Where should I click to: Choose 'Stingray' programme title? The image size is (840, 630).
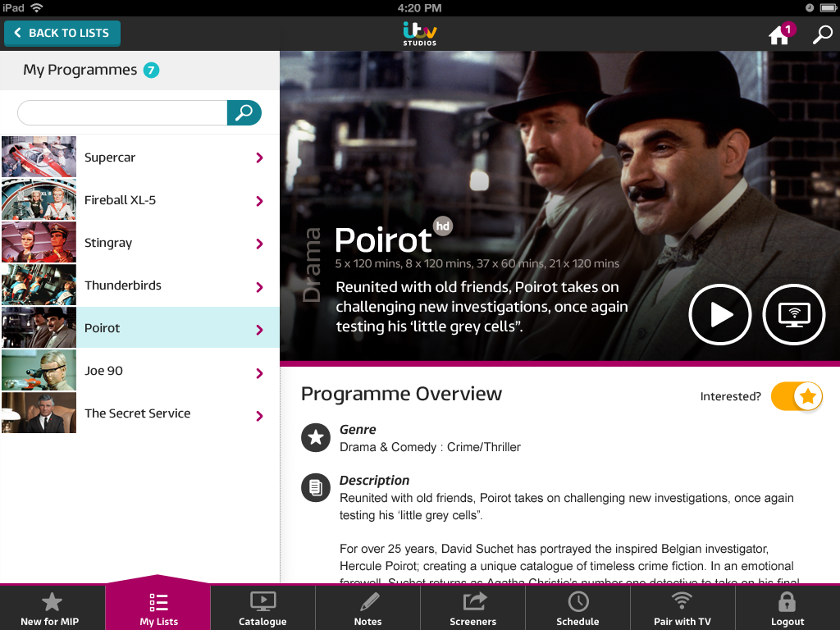(108, 243)
